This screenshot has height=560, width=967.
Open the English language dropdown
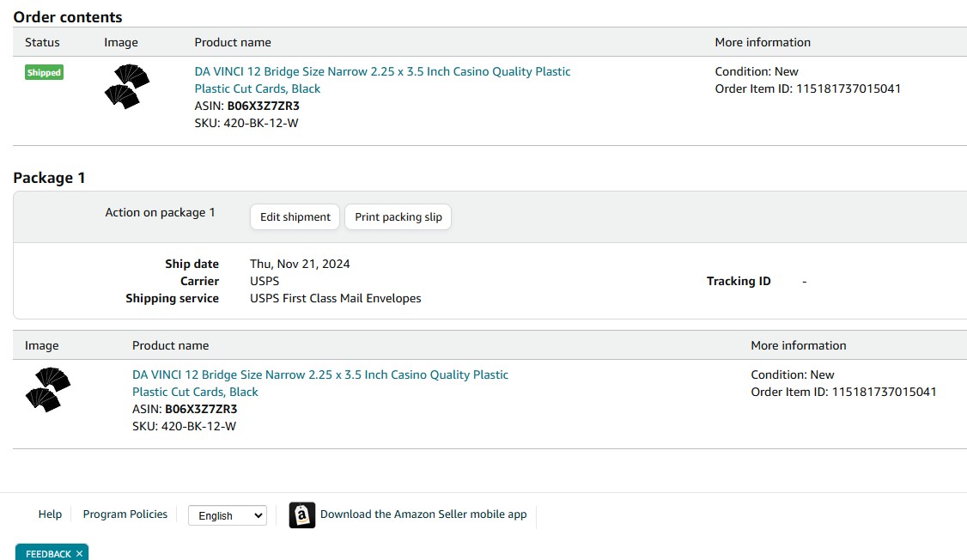click(228, 515)
